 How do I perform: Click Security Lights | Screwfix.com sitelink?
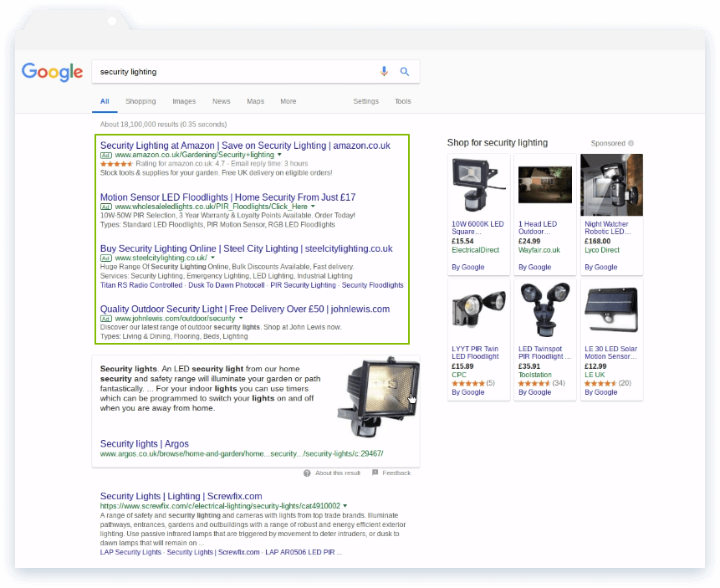pyautogui.click(x=213, y=552)
